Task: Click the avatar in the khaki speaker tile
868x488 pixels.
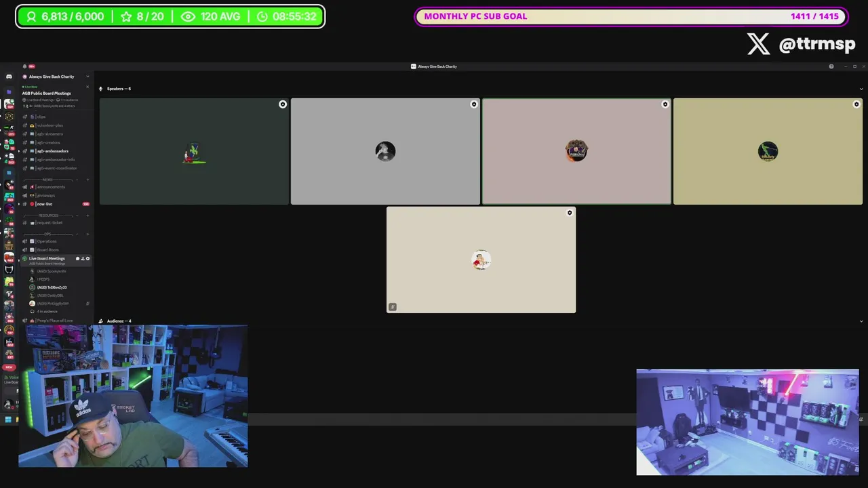Action: 768,151
